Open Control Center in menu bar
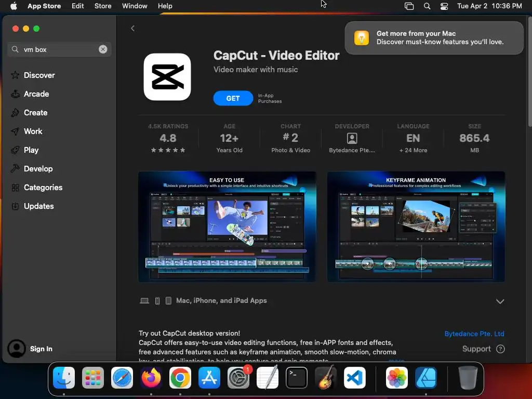This screenshot has width=532, height=399. [x=444, y=6]
